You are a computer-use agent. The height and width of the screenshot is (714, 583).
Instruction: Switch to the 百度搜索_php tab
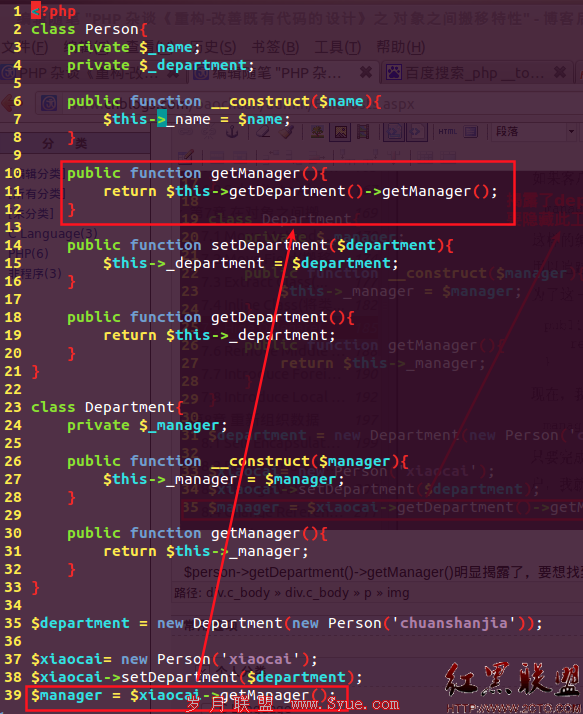(x=476, y=72)
